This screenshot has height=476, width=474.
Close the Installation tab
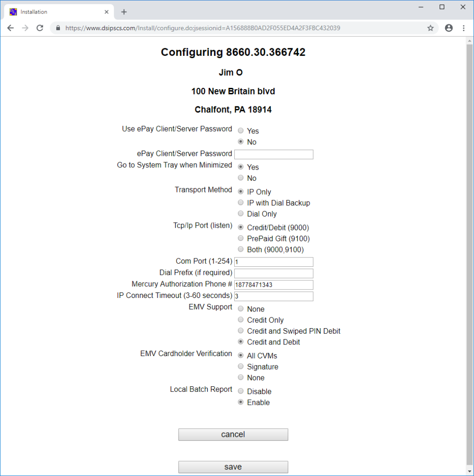pos(106,12)
